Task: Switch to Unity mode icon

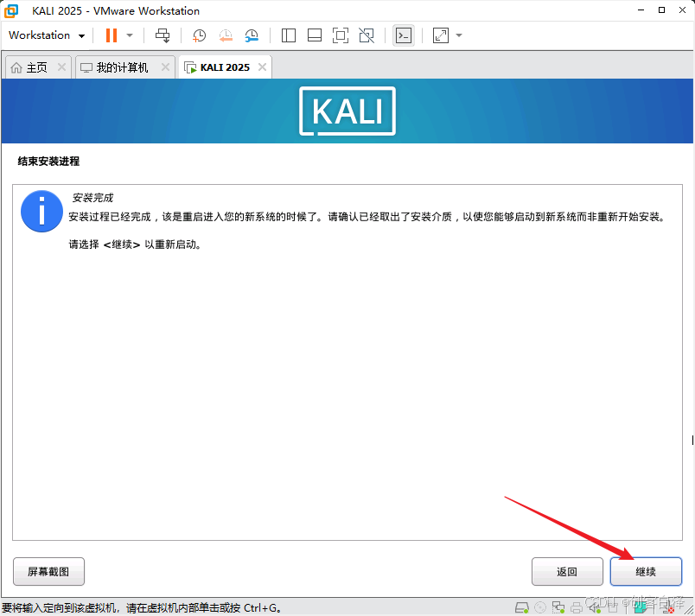Action: pos(367,35)
